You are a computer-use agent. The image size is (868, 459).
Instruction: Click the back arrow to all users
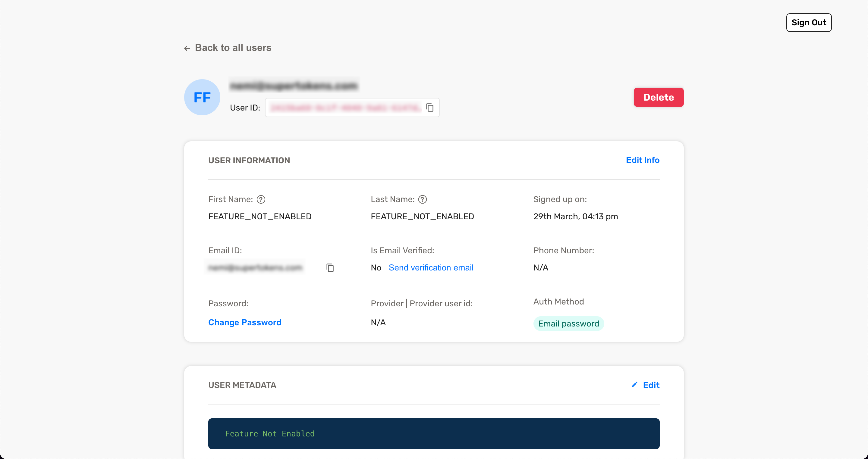[187, 48]
